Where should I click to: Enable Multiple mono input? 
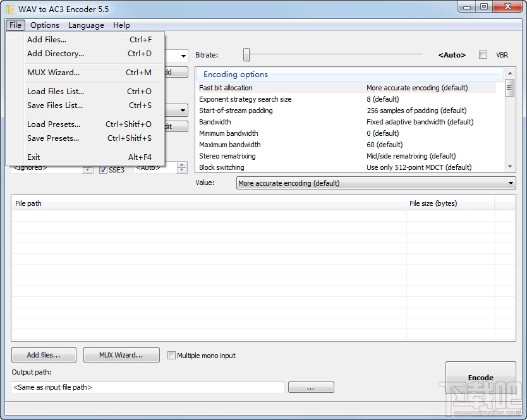(171, 356)
